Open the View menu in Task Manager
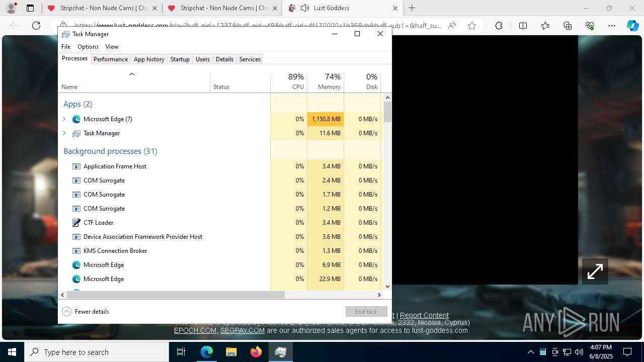The image size is (644, 362). coord(112,46)
